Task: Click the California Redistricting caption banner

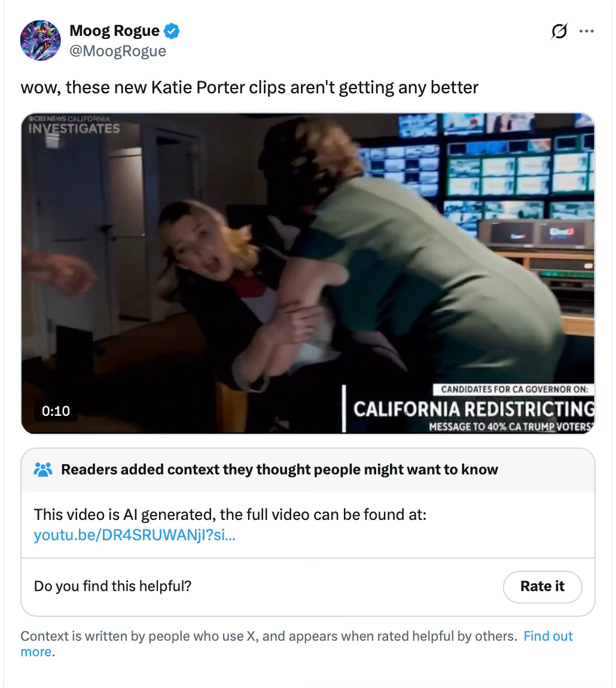Action: (x=474, y=409)
